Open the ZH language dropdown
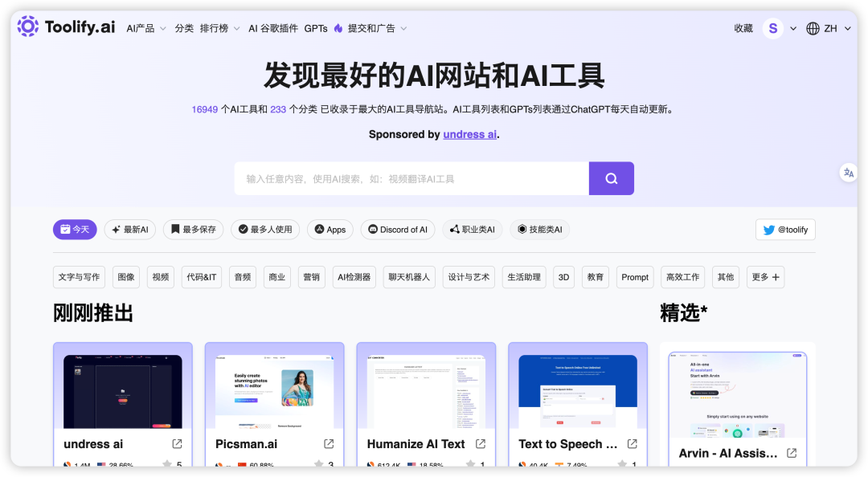The image size is (868, 477). pyautogui.click(x=837, y=28)
